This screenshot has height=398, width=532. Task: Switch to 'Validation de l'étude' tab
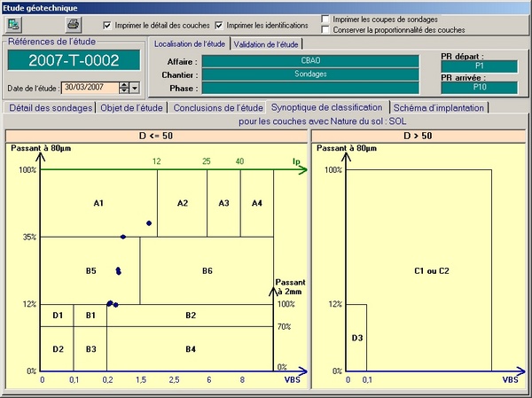(x=267, y=43)
